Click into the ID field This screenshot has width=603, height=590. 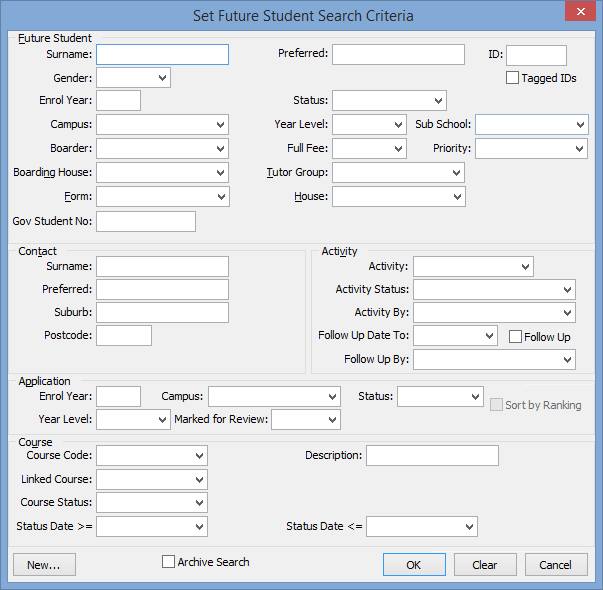tap(536, 55)
